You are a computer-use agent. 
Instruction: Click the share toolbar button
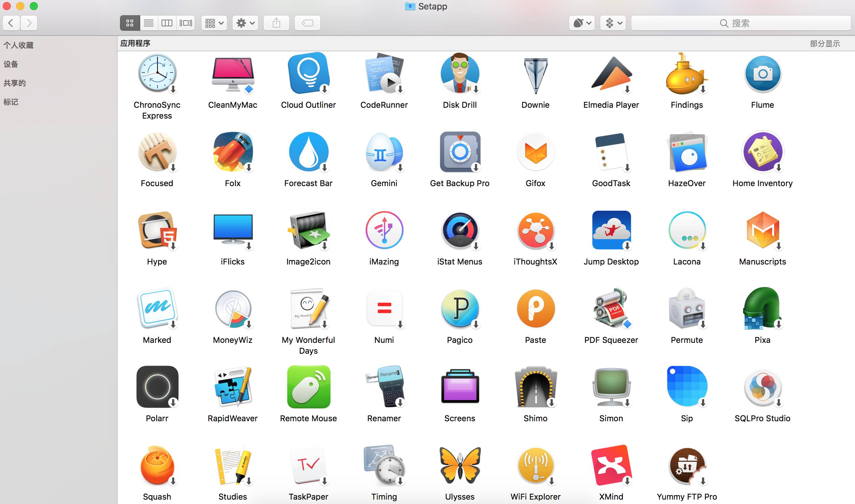276,23
